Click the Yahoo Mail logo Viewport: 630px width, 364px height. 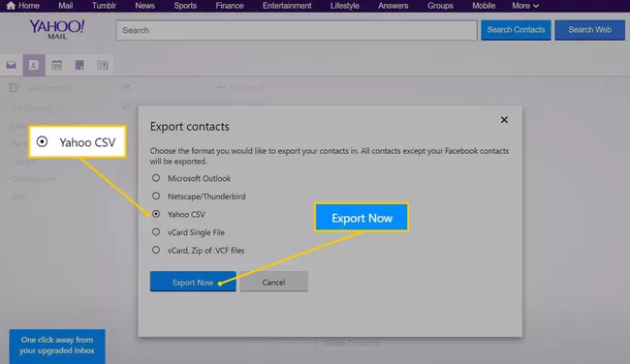pyautogui.click(x=56, y=29)
